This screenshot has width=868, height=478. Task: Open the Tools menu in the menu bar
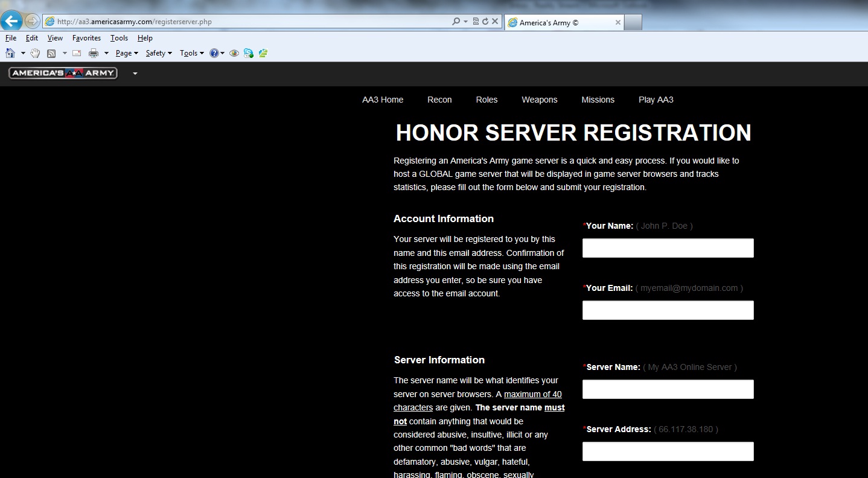coord(120,38)
